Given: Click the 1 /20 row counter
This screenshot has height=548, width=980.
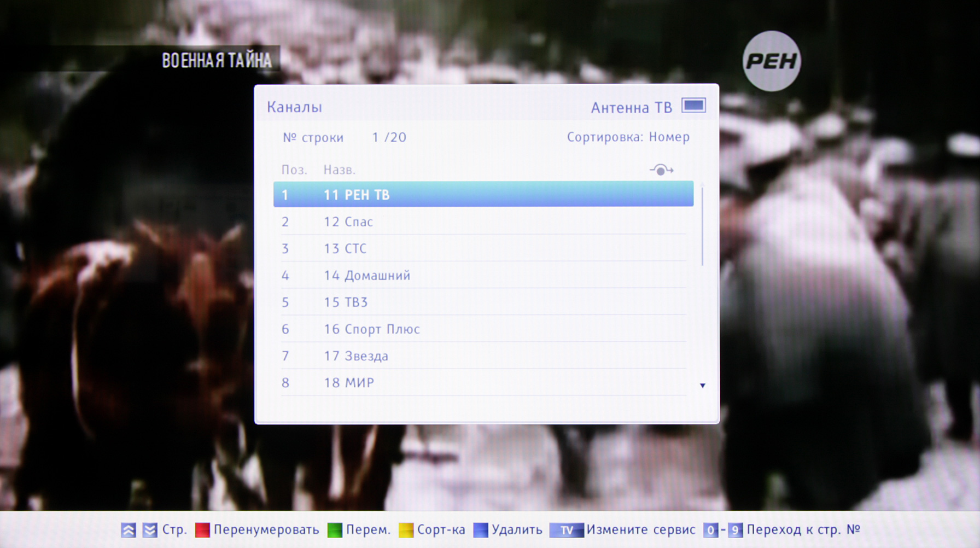Looking at the screenshot, I should pos(389,137).
